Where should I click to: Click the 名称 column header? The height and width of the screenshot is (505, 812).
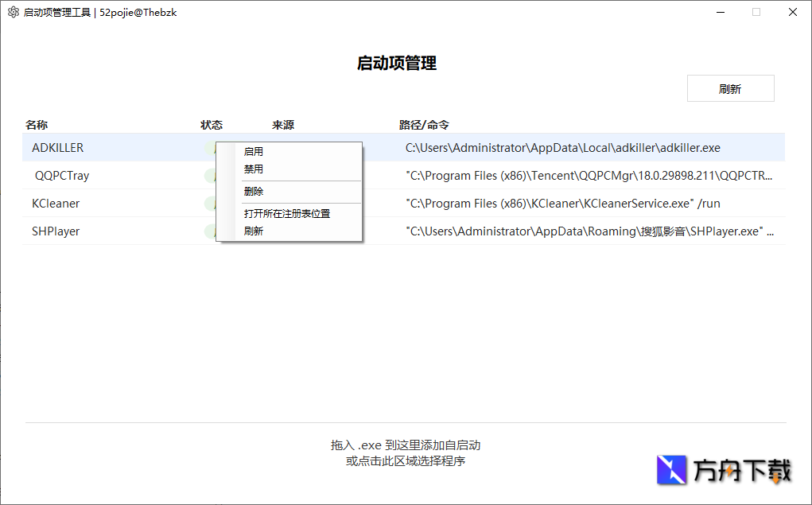tap(37, 125)
